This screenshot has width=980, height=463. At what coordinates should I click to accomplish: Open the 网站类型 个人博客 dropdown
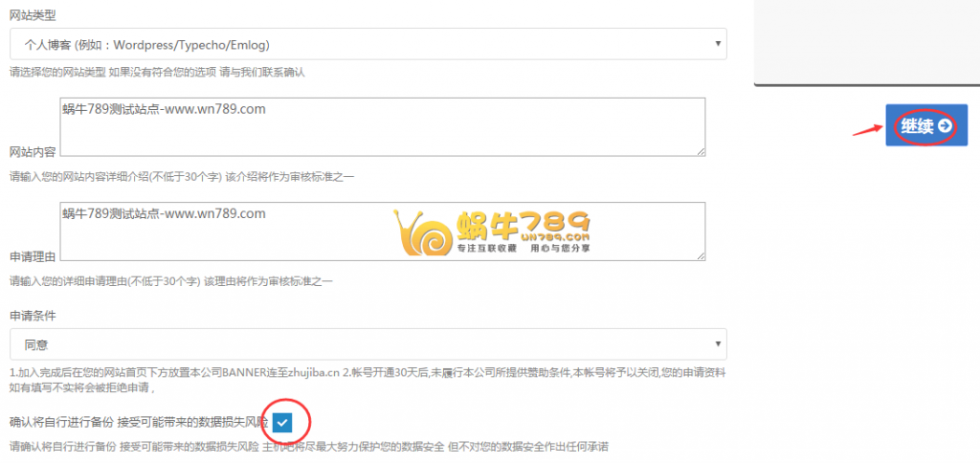368,44
